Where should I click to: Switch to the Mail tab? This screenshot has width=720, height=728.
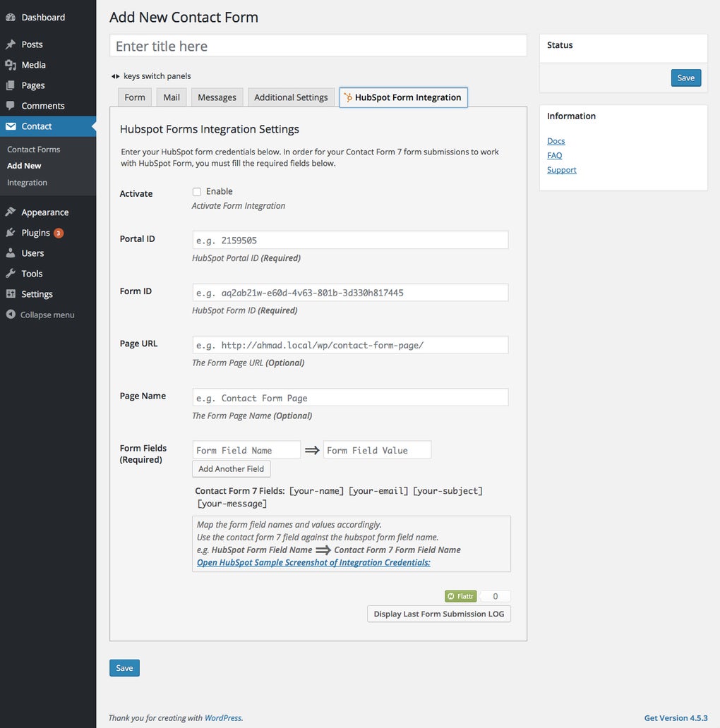coord(171,97)
